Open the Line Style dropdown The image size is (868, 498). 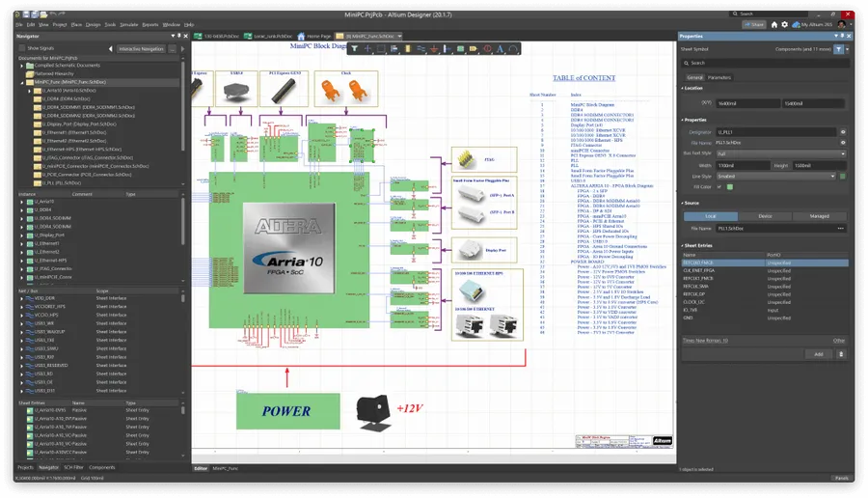[776, 177]
